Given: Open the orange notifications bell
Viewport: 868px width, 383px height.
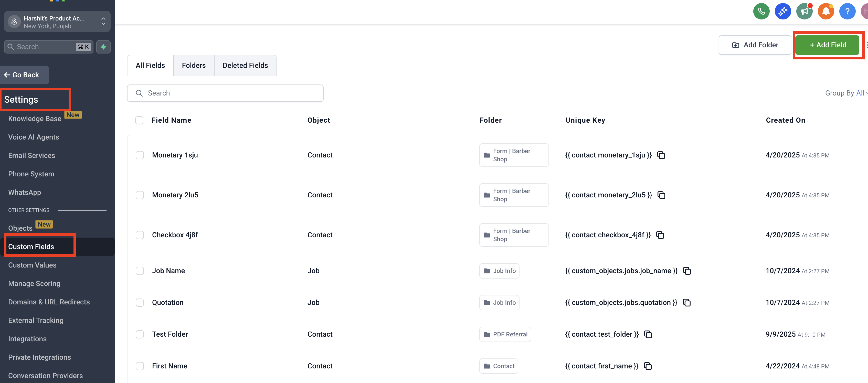Looking at the screenshot, I should click(825, 12).
